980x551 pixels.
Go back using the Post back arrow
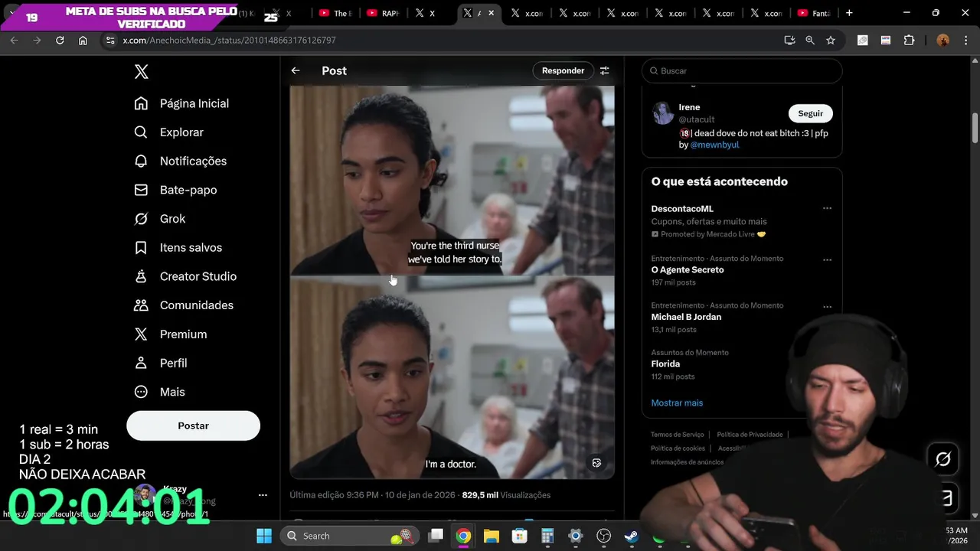click(x=296, y=70)
